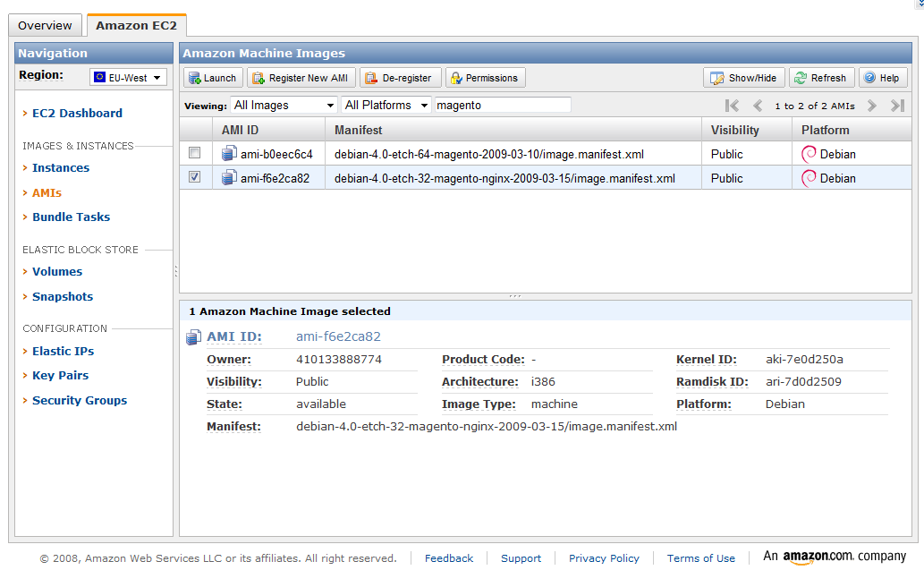This screenshot has height=570, width=924.
Task: Click the EU flag icon in the Region selector
Action: 99,77
